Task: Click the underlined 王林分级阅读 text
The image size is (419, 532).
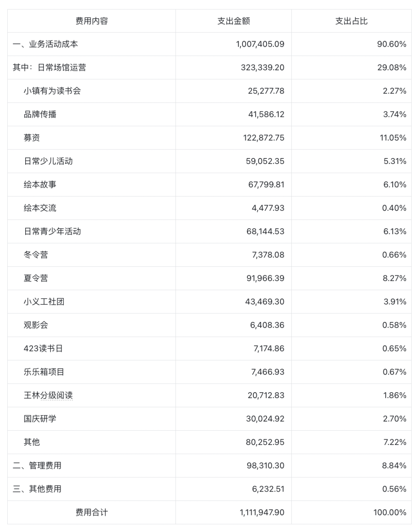Action: pyautogui.click(x=48, y=395)
